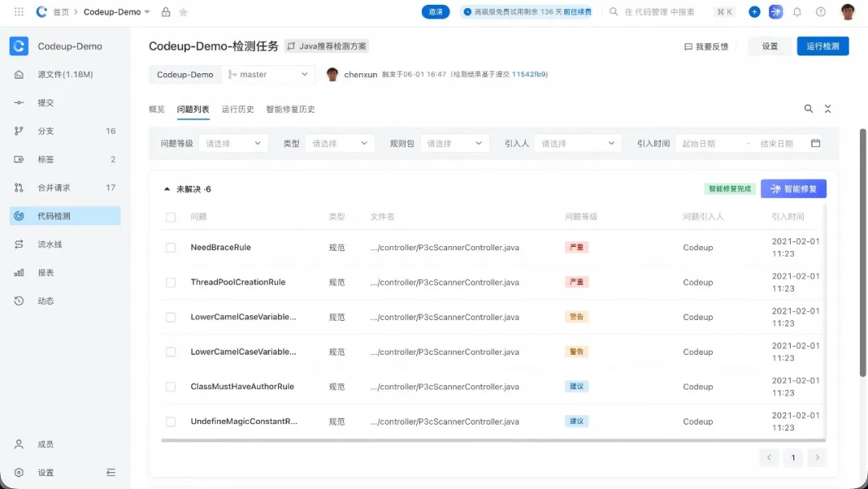The height and width of the screenshot is (489, 868).
Task: Check the ThreadPoolCreationRule row checkbox
Action: pos(170,282)
